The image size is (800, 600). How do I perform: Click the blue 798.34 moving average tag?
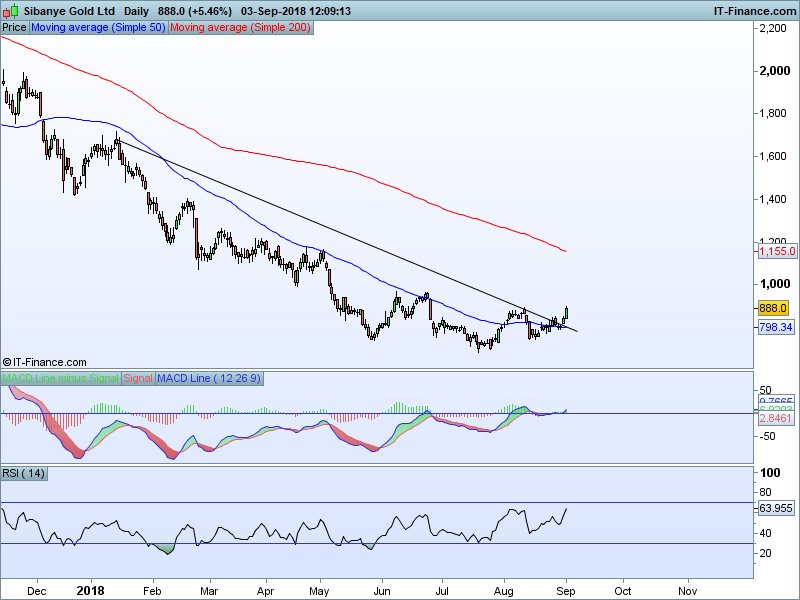click(776, 327)
